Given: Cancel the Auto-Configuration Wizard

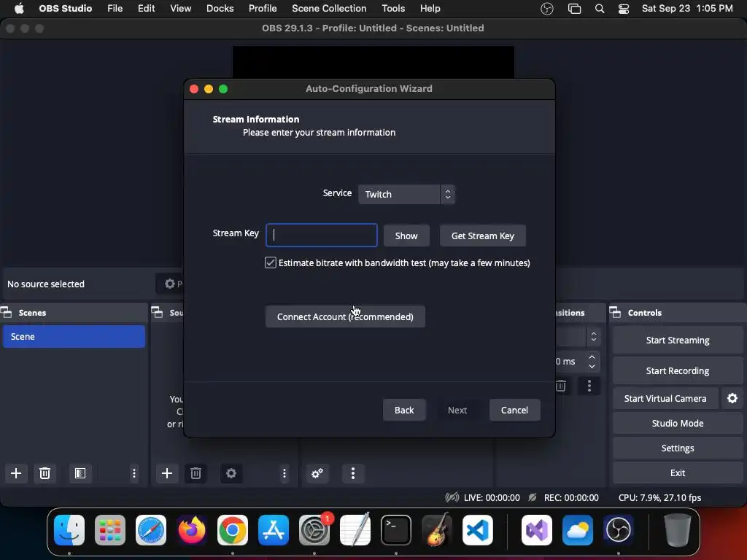Looking at the screenshot, I should 514,410.
